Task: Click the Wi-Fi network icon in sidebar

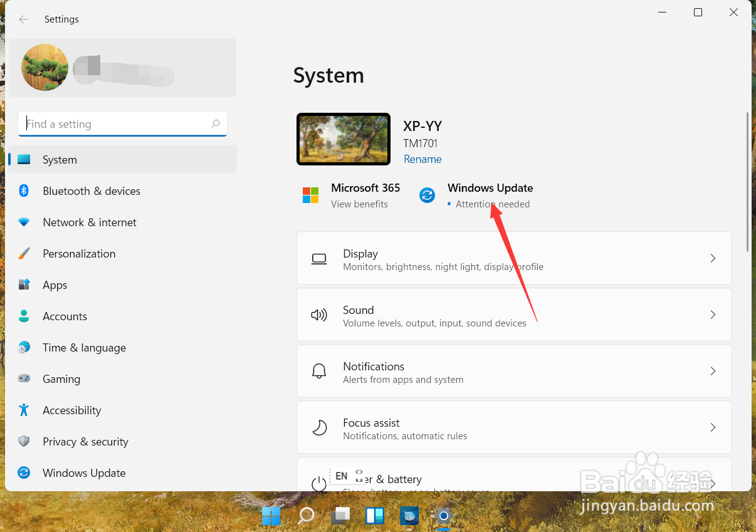Action: click(x=24, y=222)
